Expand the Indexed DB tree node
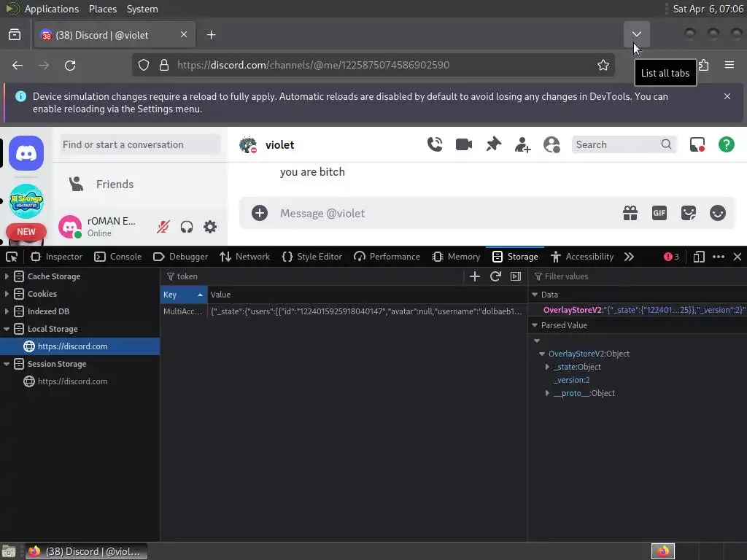 pos(7,311)
